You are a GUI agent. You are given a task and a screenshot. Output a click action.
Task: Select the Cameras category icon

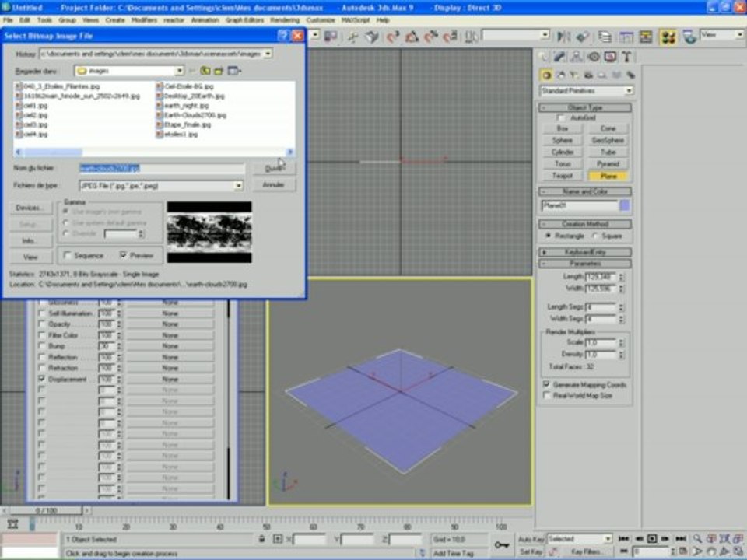[x=588, y=75]
